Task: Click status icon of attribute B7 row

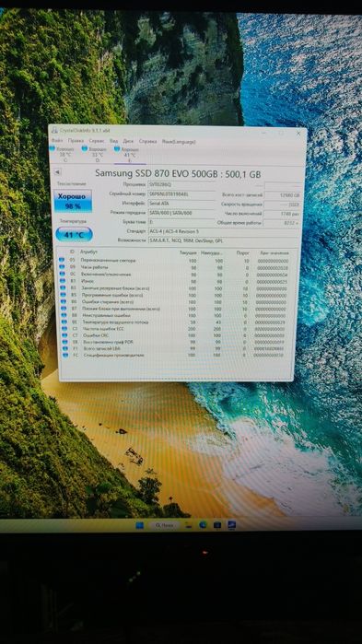Action: pos(64,309)
